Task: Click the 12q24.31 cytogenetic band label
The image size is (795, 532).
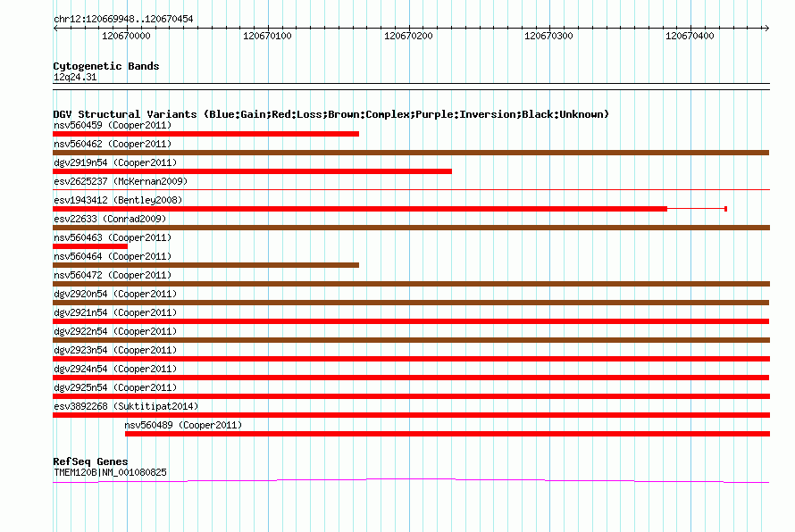Action: click(x=75, y=77)
